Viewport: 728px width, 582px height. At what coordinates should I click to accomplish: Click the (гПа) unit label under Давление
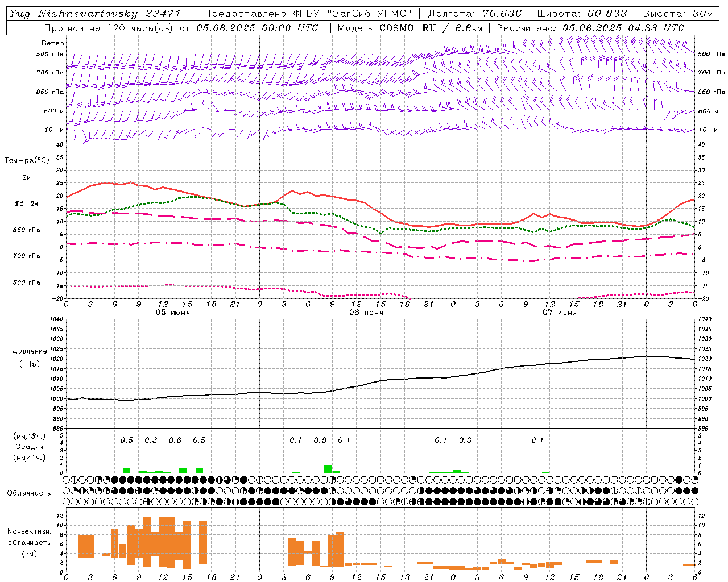(30, 364)
